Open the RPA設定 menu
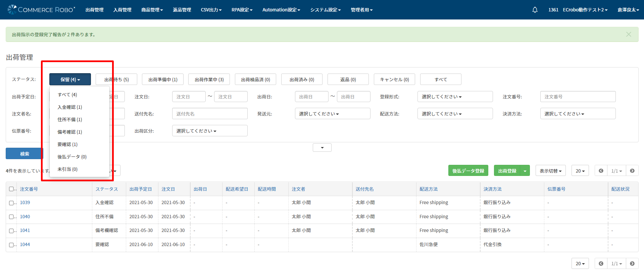 (x=242, y=10)
